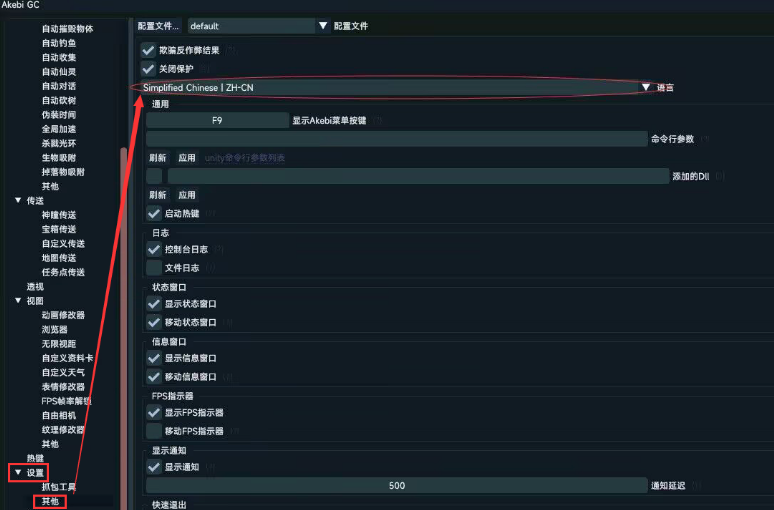The height and width of the screenshot is (510, 774).
Task: Adjust the 通知延迟 slider showing 500
Action: tap(396, 486)
